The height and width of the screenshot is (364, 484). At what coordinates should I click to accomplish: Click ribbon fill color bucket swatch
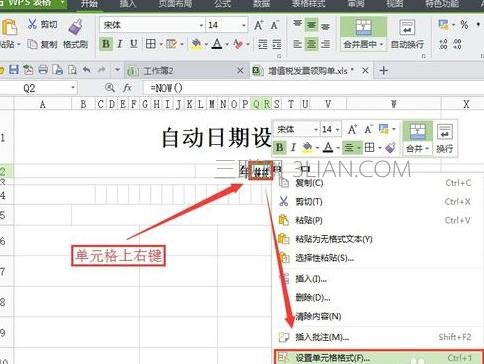tap(196, 44)
